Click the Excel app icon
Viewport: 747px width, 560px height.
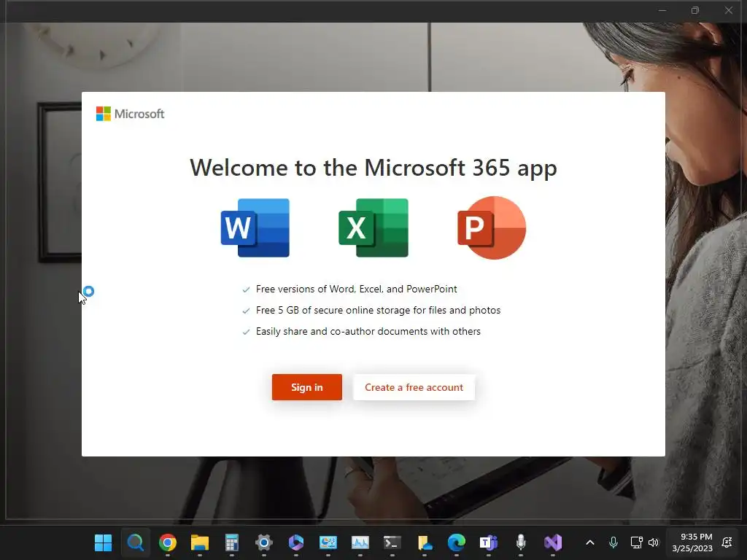373,227
